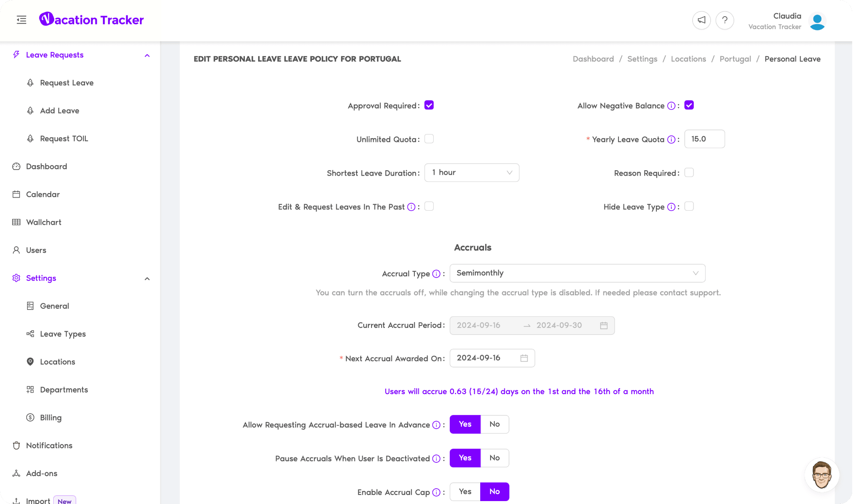Navigate to Locations settings section
853x504 pixels.
57,362
